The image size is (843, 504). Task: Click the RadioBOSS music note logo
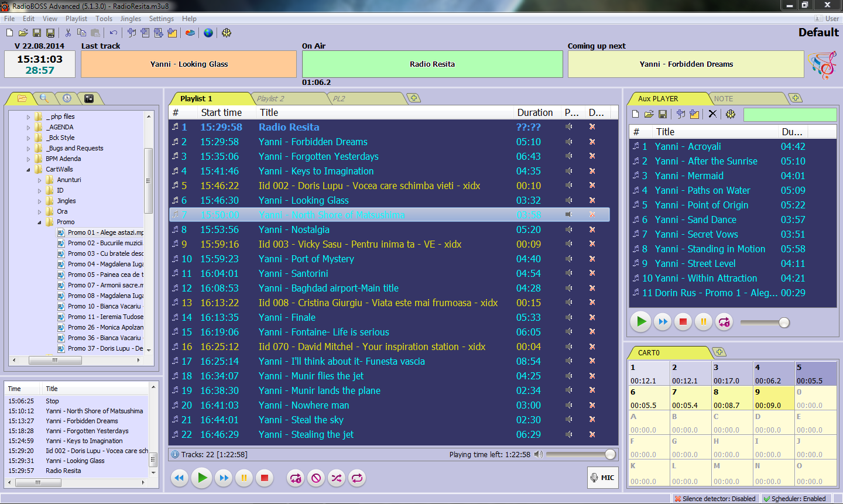pyautogui.click(x=823, y=64)
